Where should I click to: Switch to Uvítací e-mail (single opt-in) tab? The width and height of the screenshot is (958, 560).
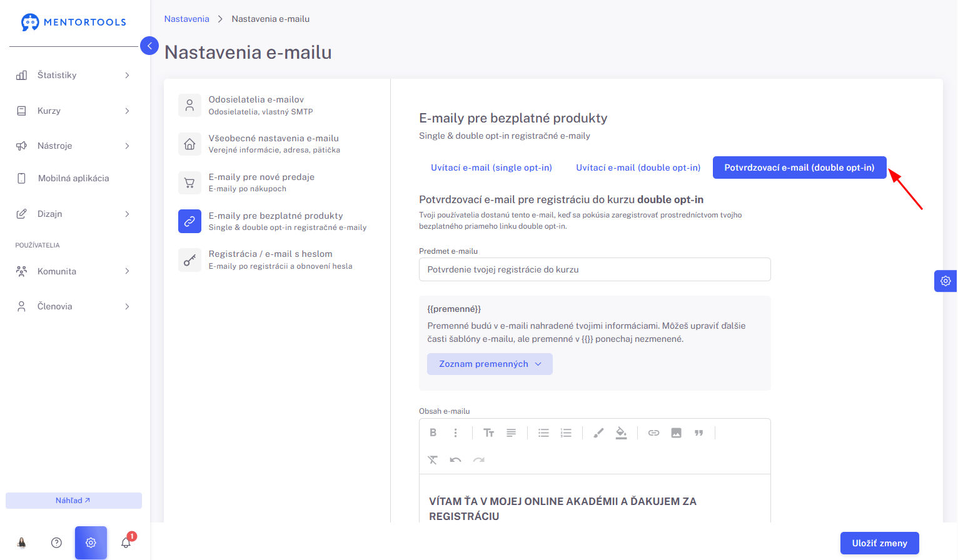[492, 167]
